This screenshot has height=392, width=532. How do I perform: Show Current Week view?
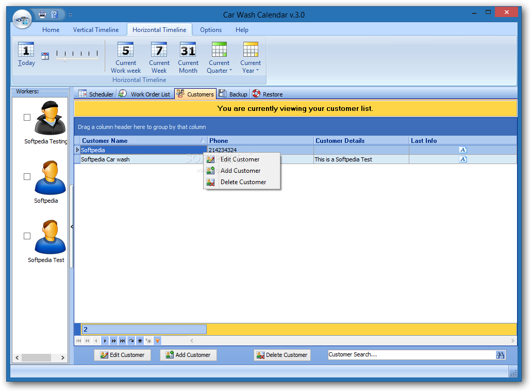click(x=159, y=57)
